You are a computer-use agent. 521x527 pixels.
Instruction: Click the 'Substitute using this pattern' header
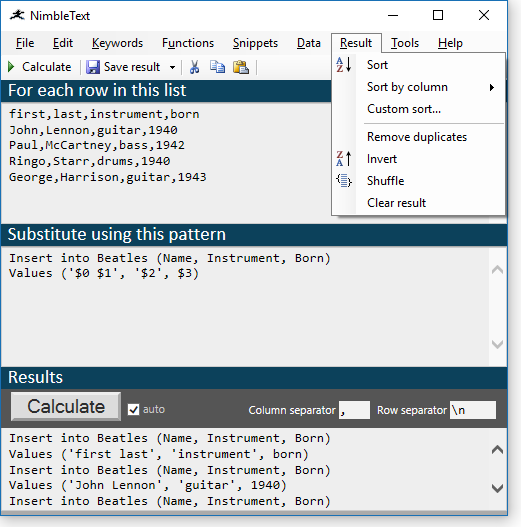117,234
